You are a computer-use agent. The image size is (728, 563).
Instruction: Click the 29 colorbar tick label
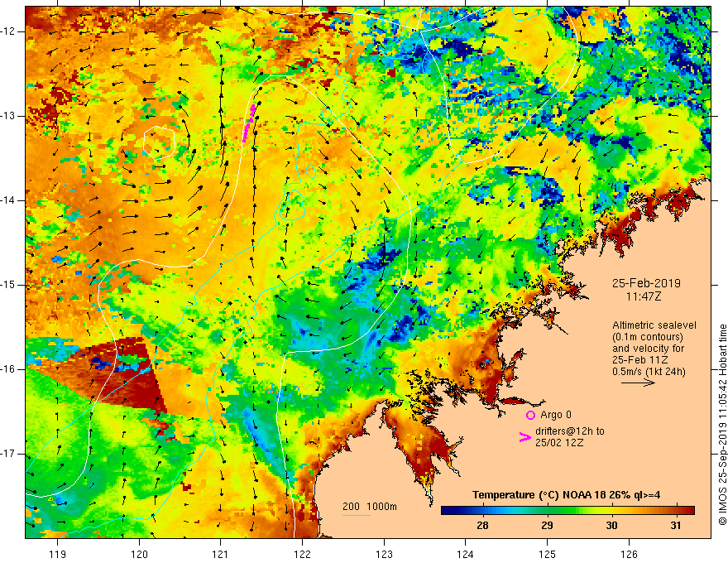pyautogui.click(x=547, y=526)
